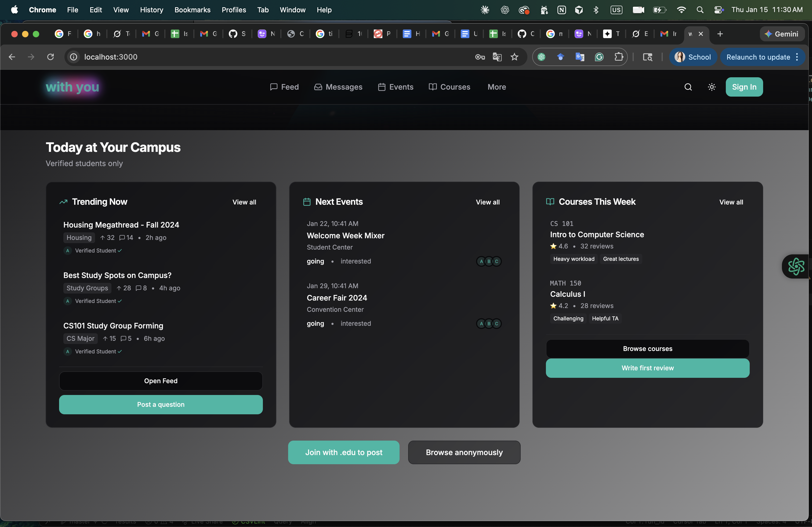The height and width of the screenshot is (527, 812).
Task: Click the Grammarly extension icon
Action: click(599, 57)
